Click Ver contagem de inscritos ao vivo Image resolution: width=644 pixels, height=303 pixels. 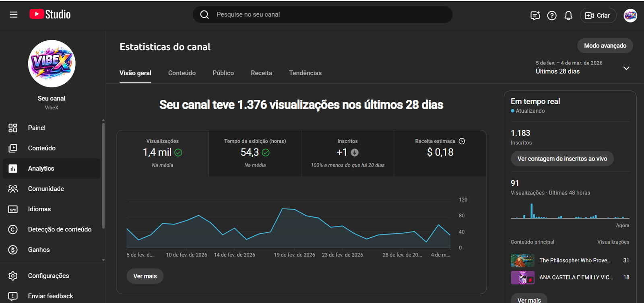562,159
